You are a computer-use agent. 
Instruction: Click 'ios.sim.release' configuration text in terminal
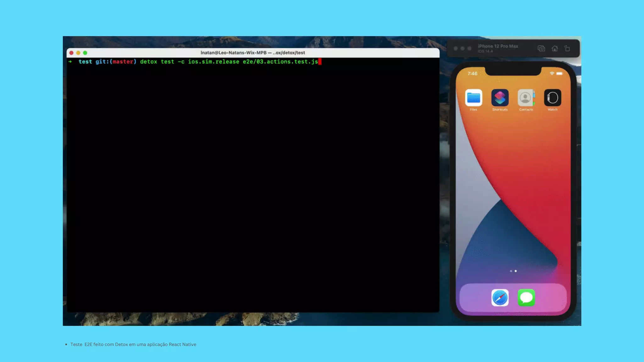tap(214, 62)
